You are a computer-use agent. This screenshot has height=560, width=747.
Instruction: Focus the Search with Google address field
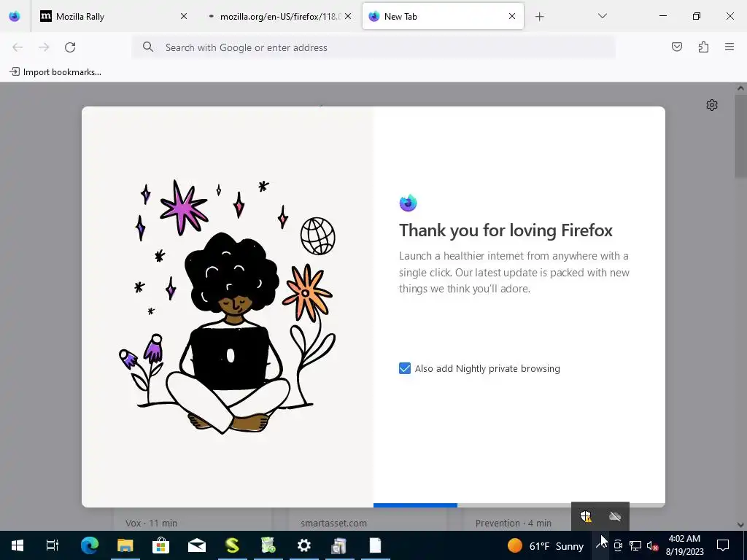pos(373,47)
